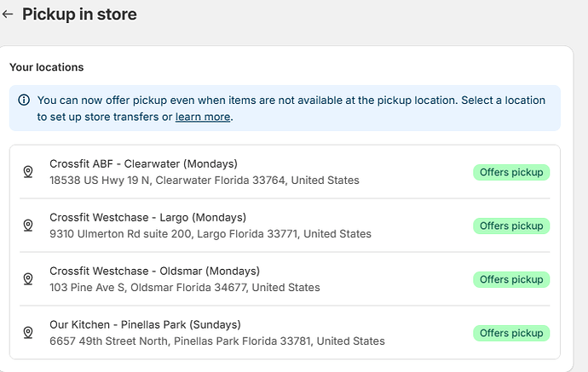Viewport: 588px width, 372px height.
Task: Click the map pin icon for Crossfit Westchase Largo
Action: [28, 226]
